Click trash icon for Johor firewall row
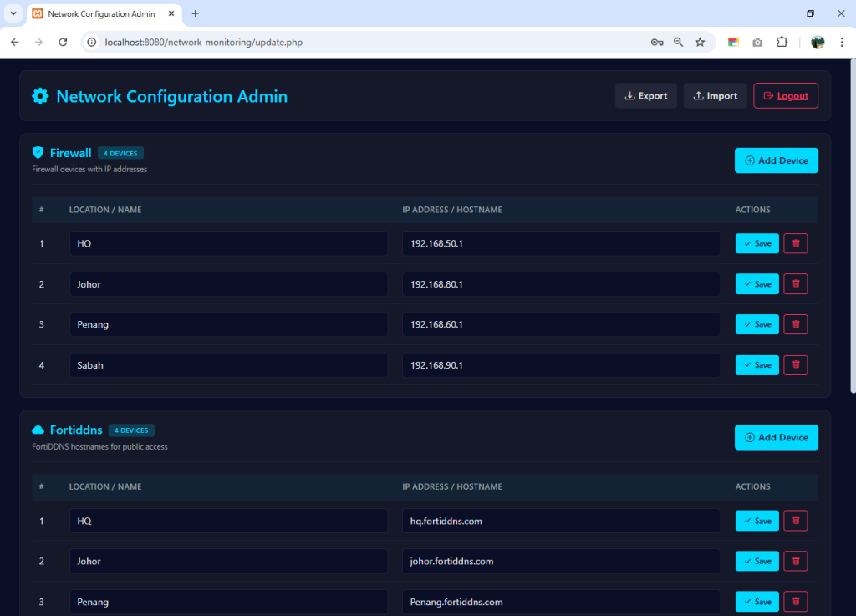The height and width of the screenshot is (616, 856). click(x=795, y=284)
